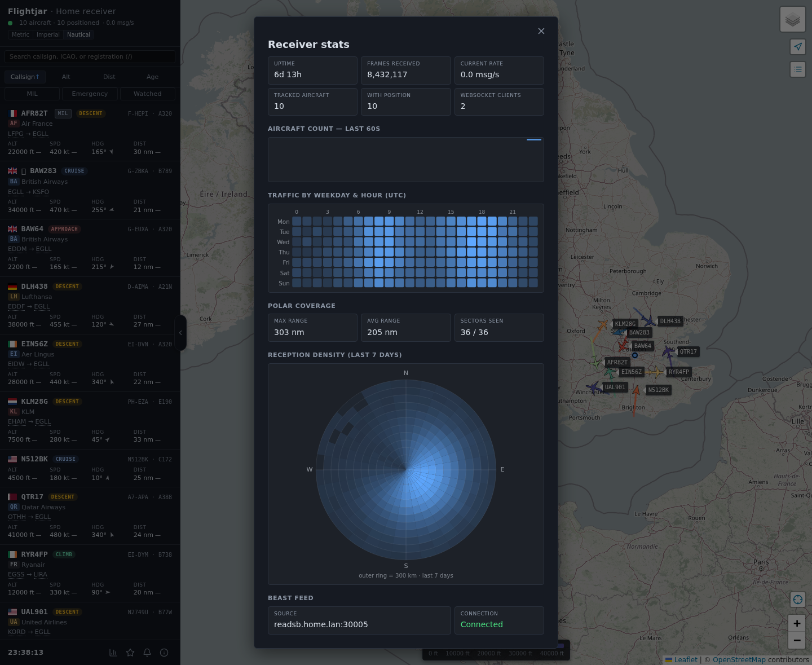Screen dimensions: 812x665
Task: Sort aircraft list by Alt
Action: [66, 77]
